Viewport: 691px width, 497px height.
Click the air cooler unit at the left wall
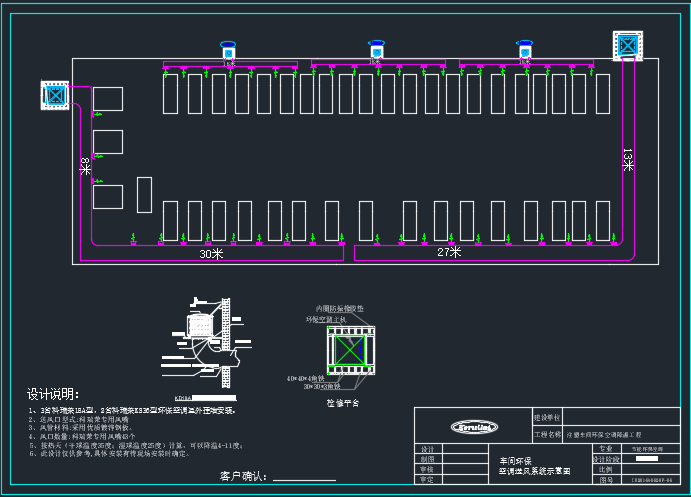coord(54,95)
